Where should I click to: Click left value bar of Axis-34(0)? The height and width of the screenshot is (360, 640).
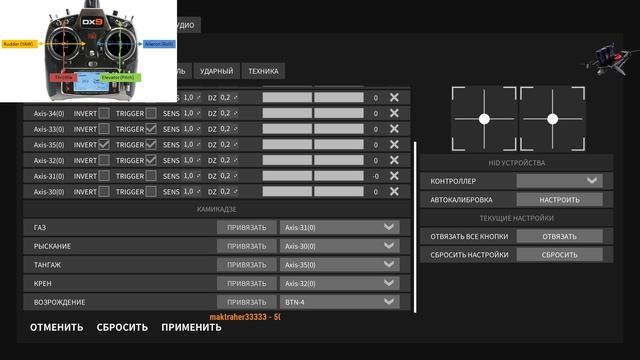287,113
